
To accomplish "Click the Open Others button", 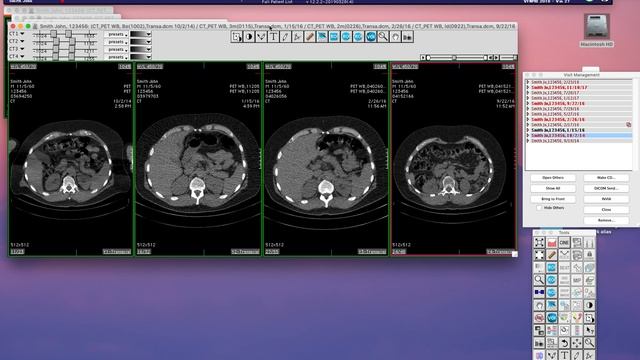I will [553, 178].
